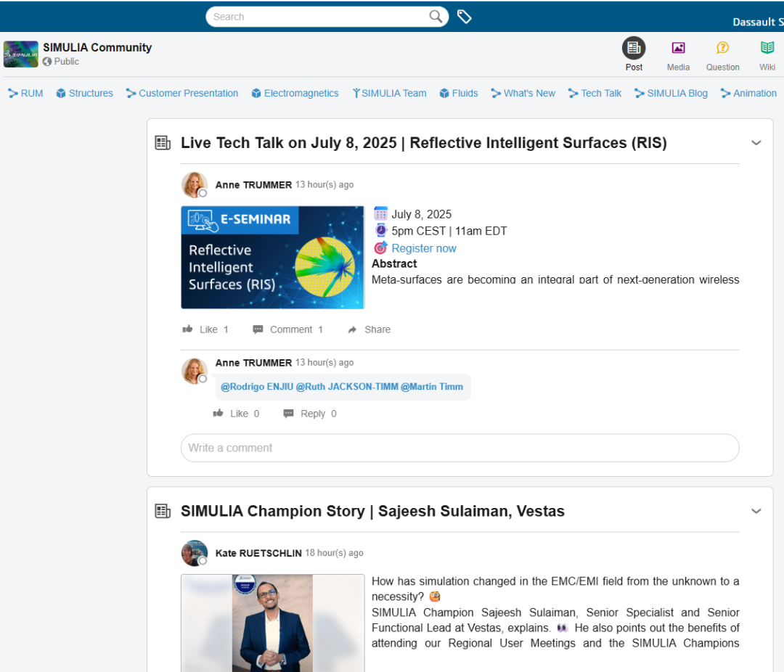784x672 pixels.
Task: Expand options for Live Tech Talk post
Action: pyautogui.click(x=756, y=142)
